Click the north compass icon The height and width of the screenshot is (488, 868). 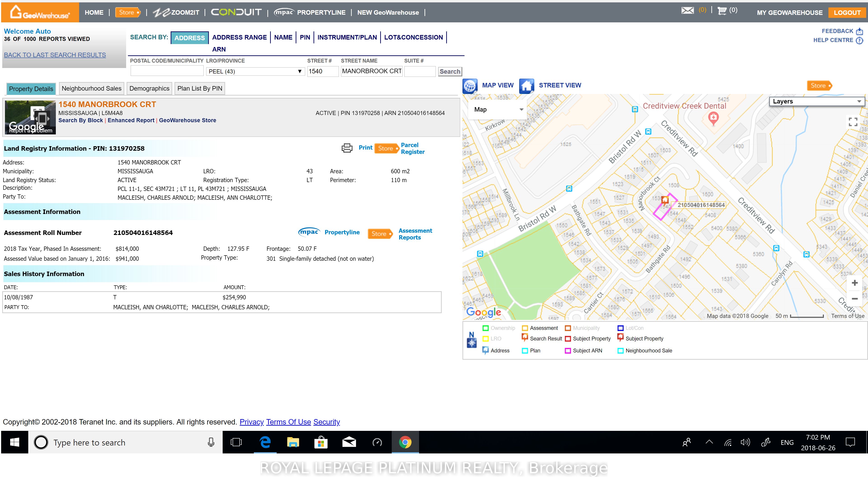(x=472, y=340)
